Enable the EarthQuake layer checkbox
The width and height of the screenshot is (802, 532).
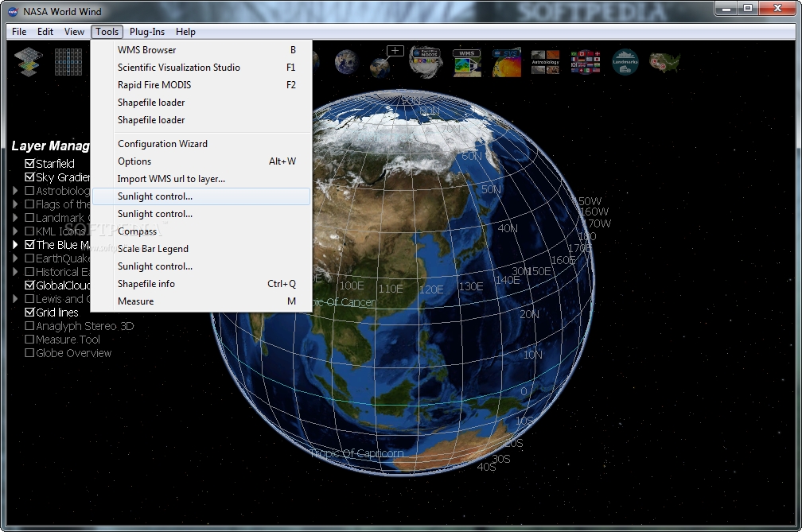point(29,258)
